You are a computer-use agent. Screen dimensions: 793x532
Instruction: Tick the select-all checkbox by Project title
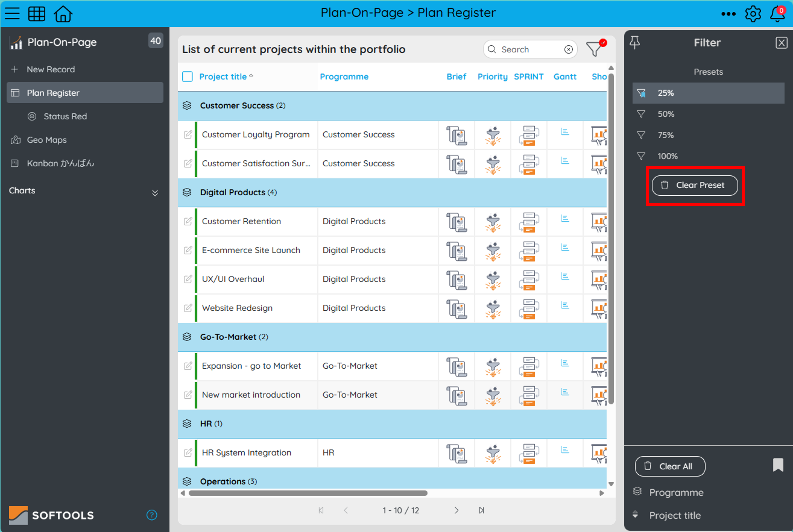[x=187, y=77]
